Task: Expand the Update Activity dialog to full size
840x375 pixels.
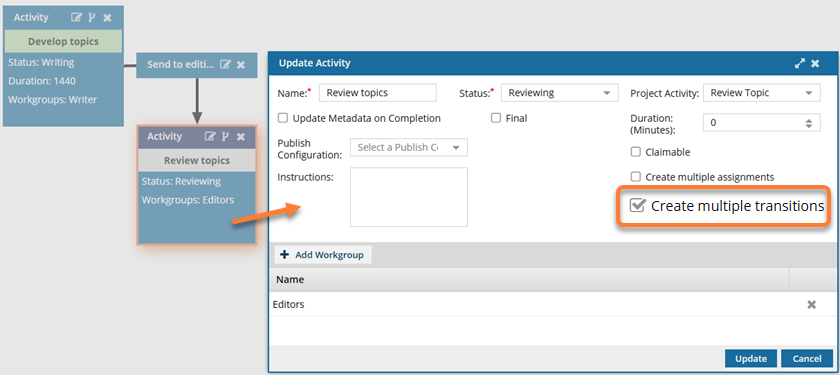Action: coord(800,63)
